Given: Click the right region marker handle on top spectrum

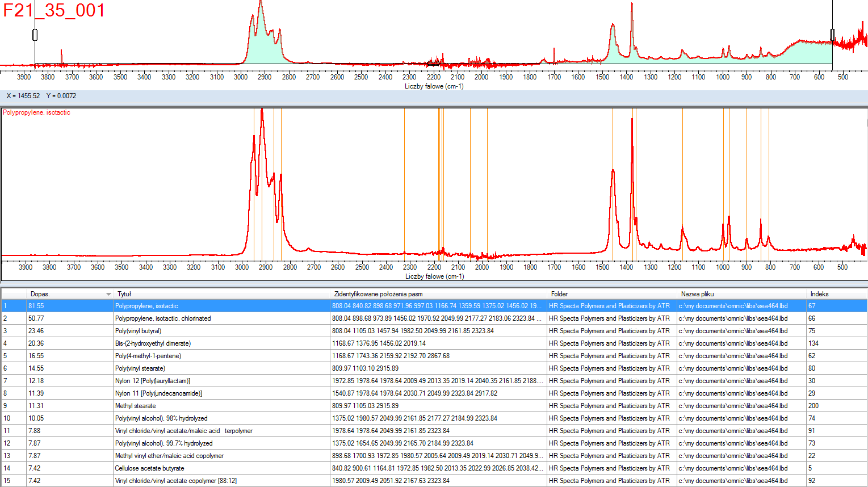Looking at the screenshot, I should [x=832, y=35].
